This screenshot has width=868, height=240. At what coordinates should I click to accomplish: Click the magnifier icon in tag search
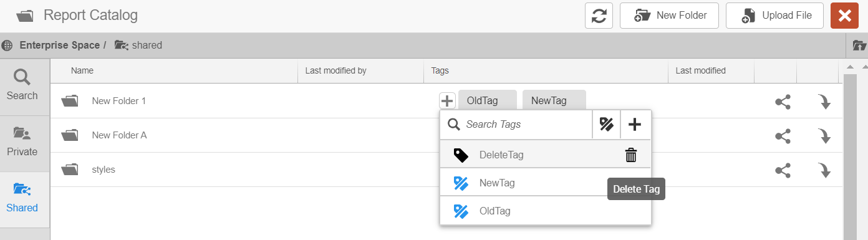click(453, 125)
